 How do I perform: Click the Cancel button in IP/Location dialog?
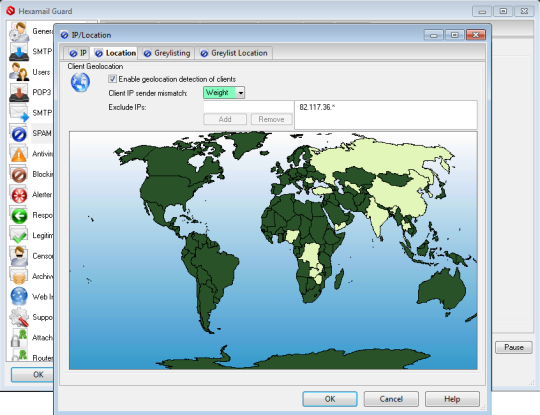391,399
